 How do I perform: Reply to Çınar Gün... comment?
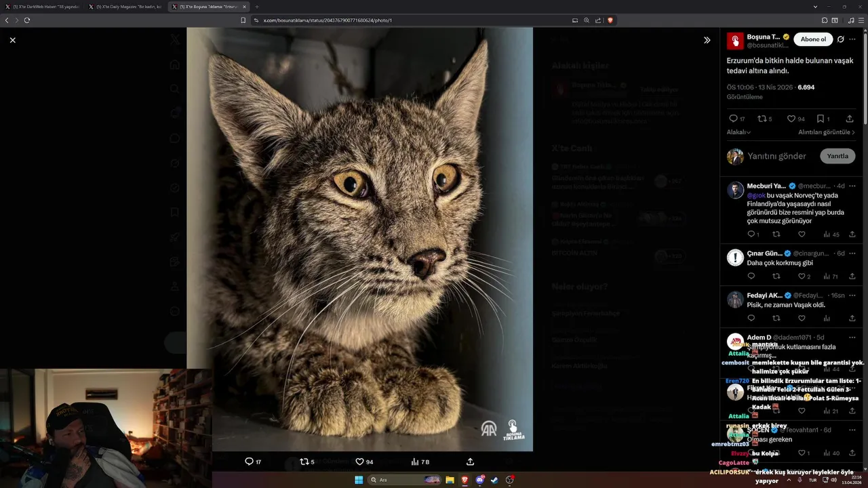751,277
